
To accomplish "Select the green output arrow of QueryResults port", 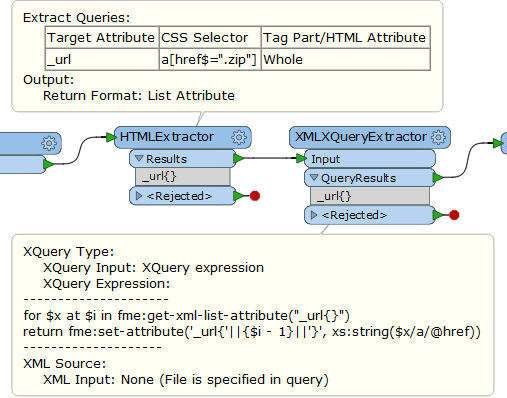I will click(438, 178).
